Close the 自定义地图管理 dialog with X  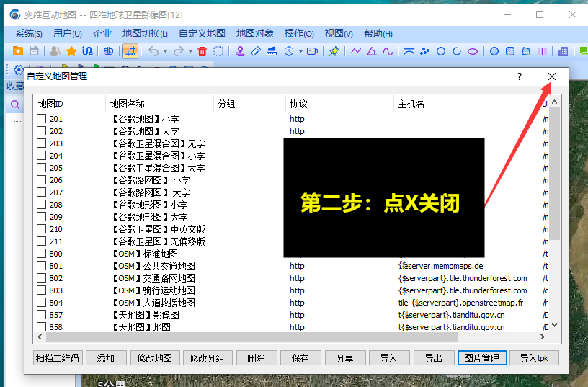point(552,76)
